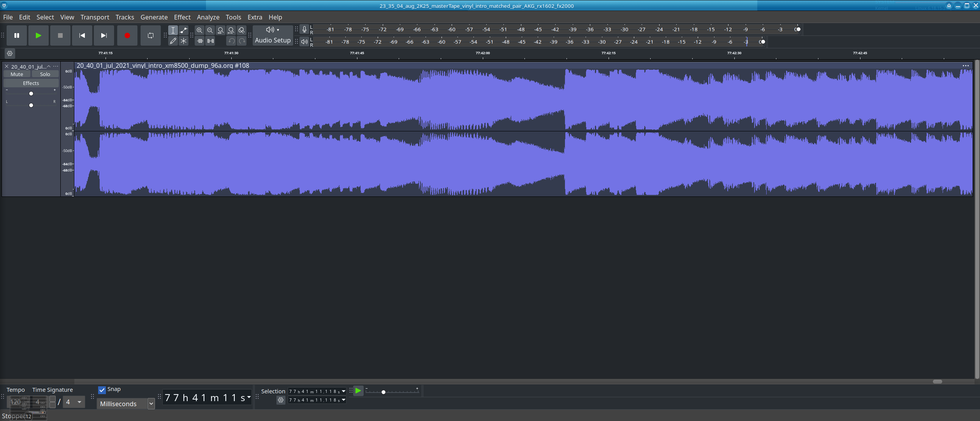This screenshot has width=980, height=421.
Task: Open the Effect menu
Action: coord(182,17)
